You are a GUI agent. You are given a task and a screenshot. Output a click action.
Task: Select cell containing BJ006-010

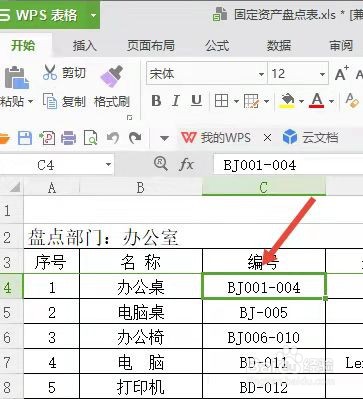pyautogui.click(x=264, y=337)
